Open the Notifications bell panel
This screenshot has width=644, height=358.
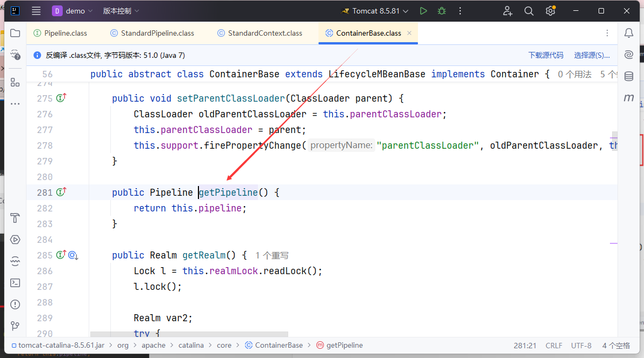click(628, 33)
